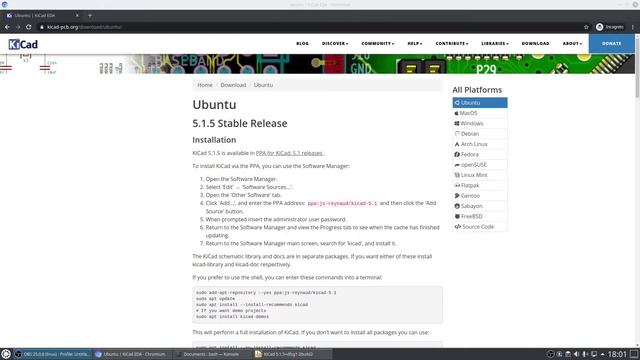Click the Linux Mint logo icon
Screen dimensions: 640x360
pyautogui.click(x=457, y=175)
